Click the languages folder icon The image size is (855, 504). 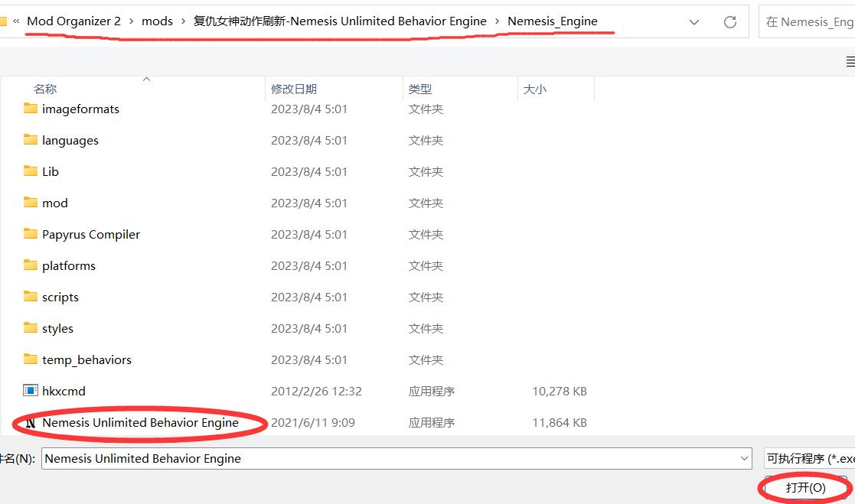coord(31,140)
